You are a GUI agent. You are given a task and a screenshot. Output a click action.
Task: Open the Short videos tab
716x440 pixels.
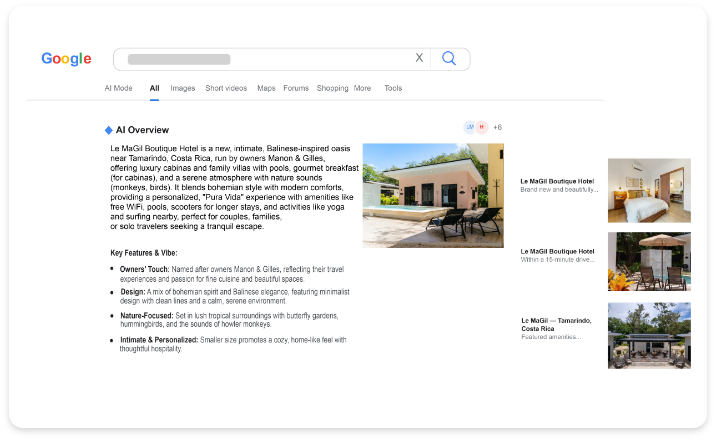226,88
